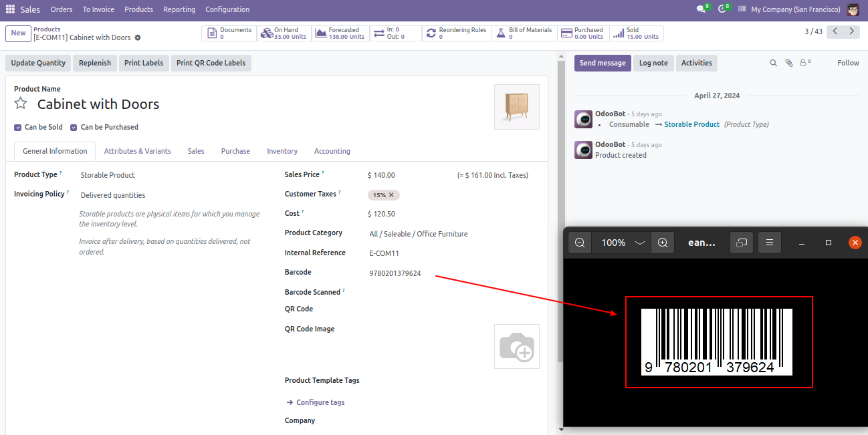
Task: Toggle image viewer gallery view icon
Action: pos(741,243)
